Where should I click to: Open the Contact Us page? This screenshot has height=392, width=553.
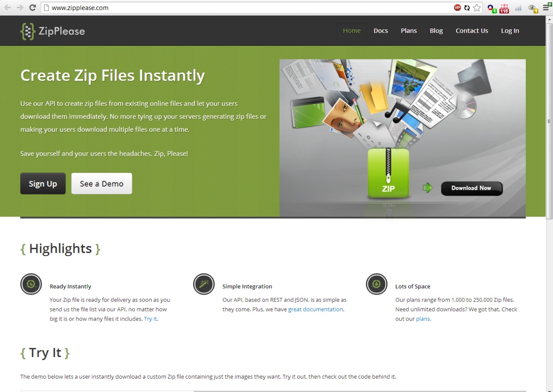[472, 31]
